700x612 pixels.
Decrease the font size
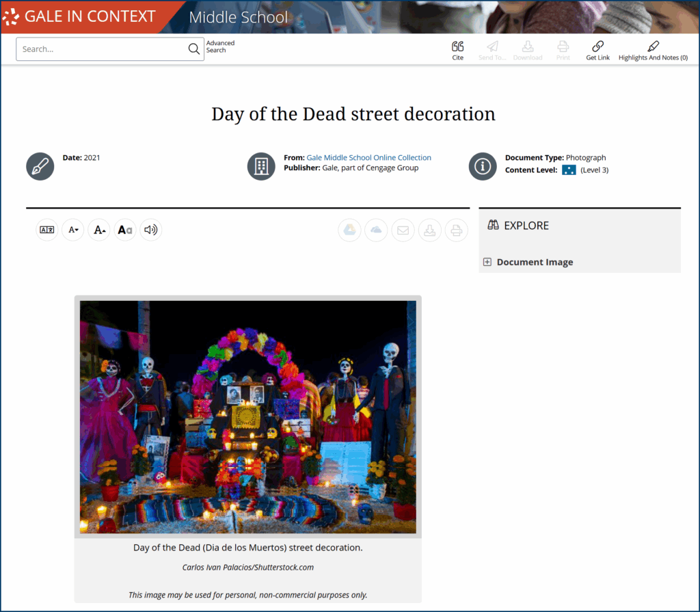pos(73,230)
